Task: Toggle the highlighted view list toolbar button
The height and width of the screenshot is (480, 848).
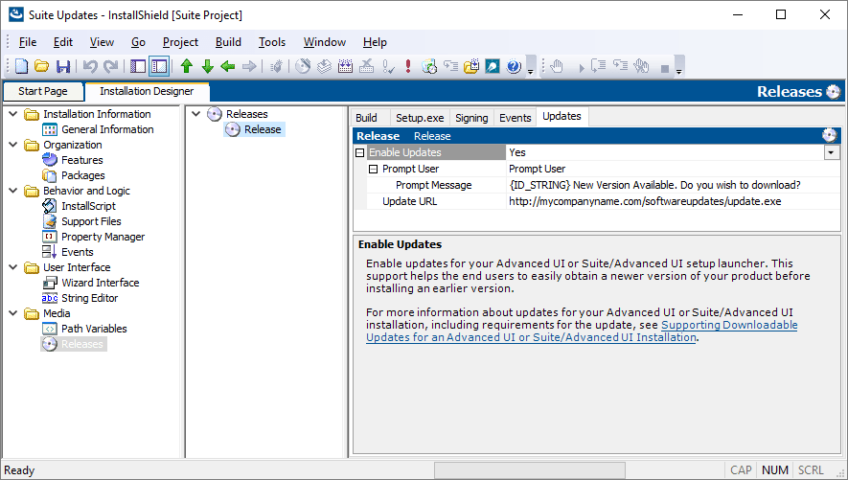Action: [158, 67]
